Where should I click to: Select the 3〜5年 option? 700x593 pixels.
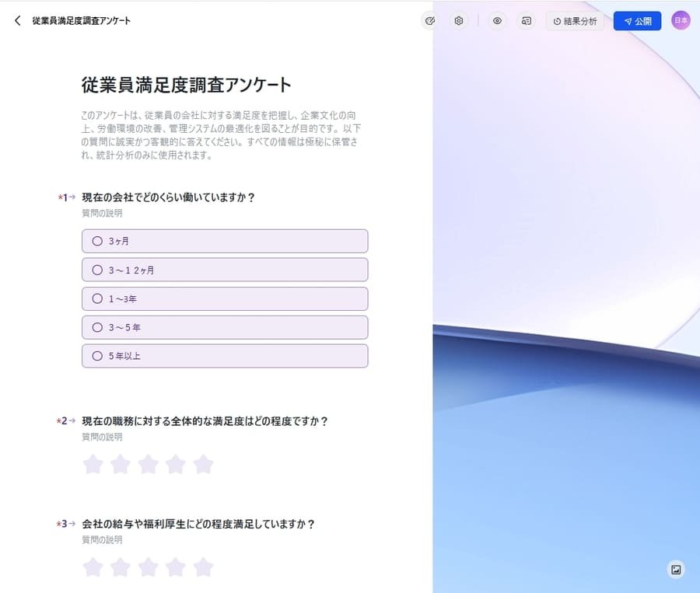point(225,327)
